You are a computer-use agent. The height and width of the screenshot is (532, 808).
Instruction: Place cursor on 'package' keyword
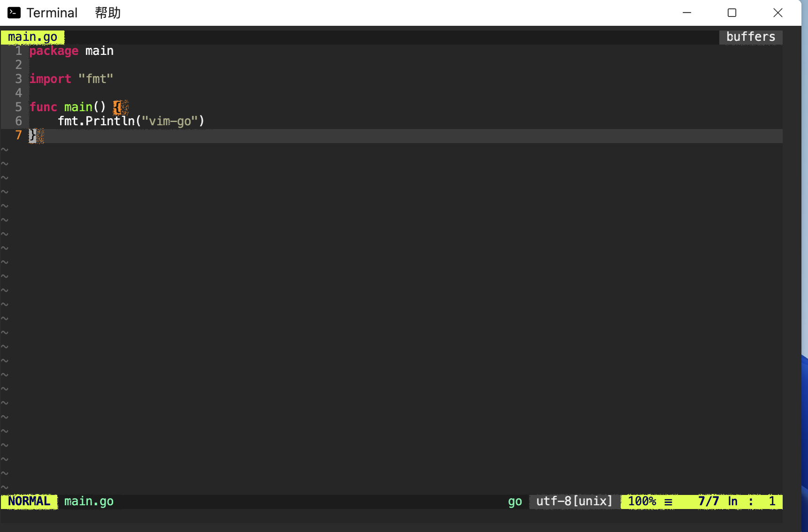[x=53, y=51]
